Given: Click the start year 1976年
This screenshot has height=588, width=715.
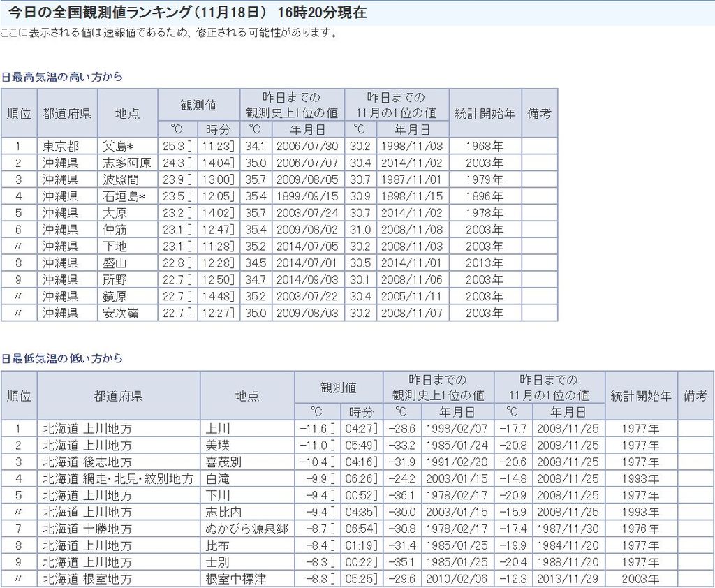Looking at the screenshot, I should click(x=641, y=529).
